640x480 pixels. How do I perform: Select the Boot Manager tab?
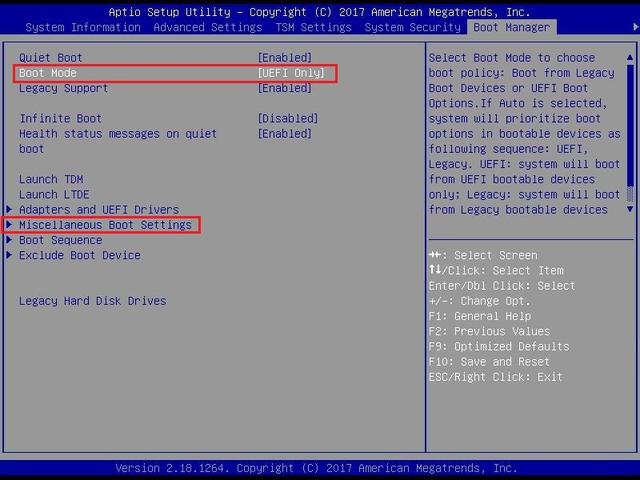click(513, 27)
